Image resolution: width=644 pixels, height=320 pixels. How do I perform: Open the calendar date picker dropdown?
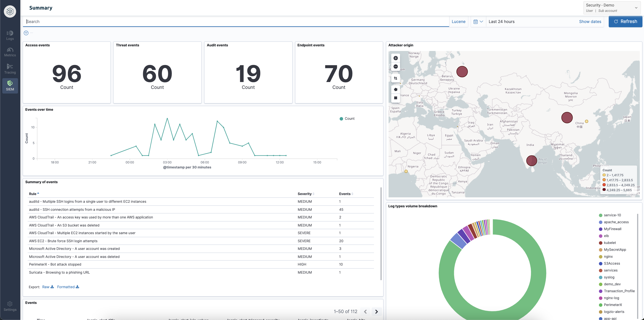pyautogui.click(x=478, y=21)
